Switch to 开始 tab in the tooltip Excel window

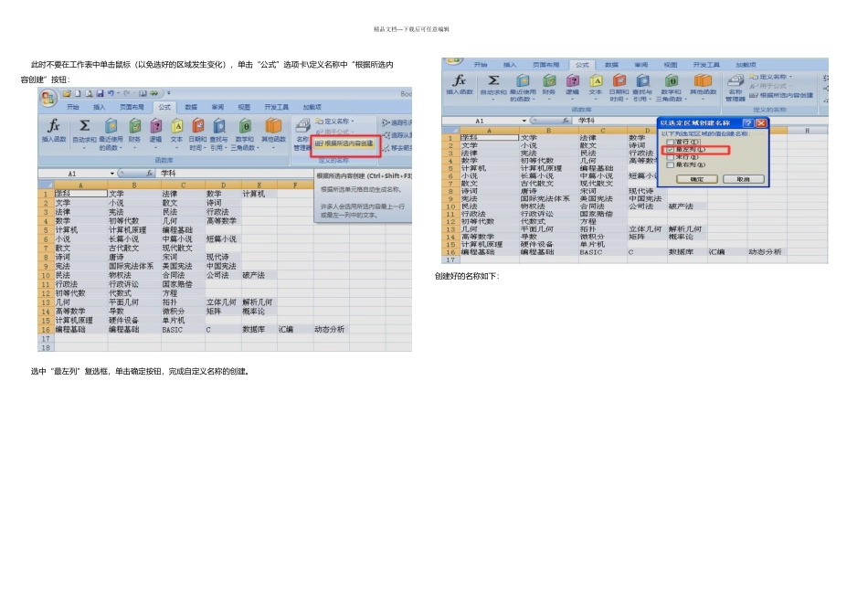(72, 107)
